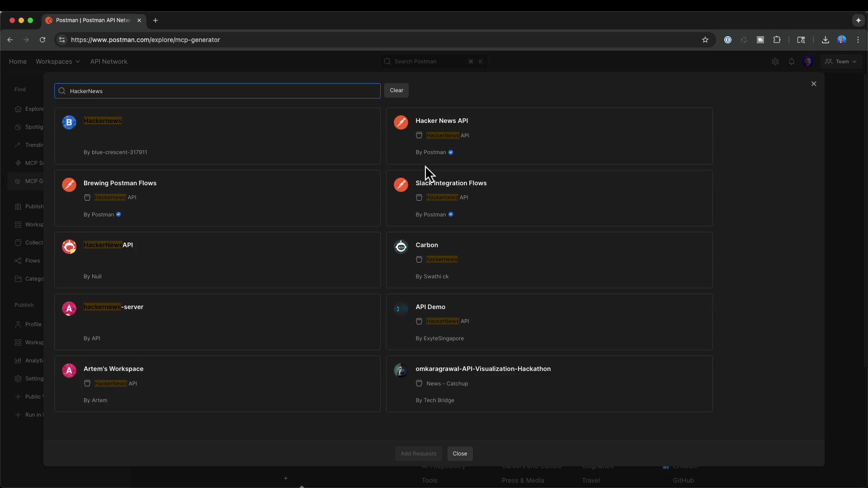This screenshot has width=868, height=488.
Task: Select the API Demo result title
Action: (430, 307)
